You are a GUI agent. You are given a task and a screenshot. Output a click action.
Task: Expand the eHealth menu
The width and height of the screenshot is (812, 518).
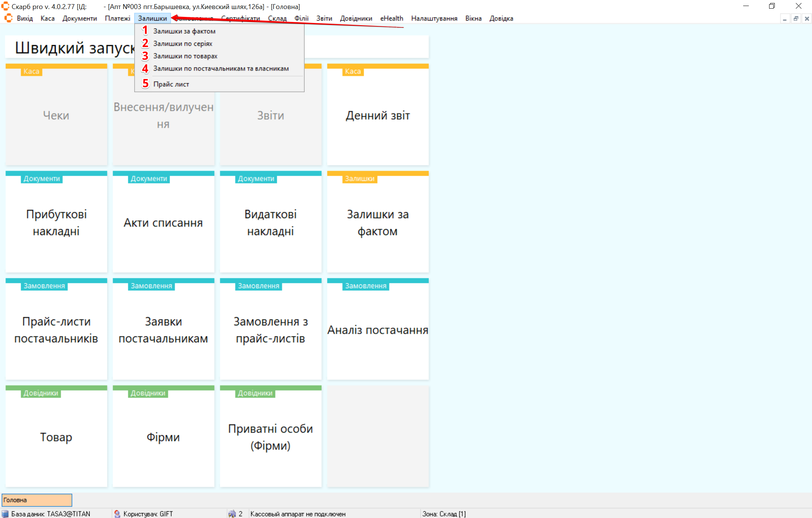(391, 18)
